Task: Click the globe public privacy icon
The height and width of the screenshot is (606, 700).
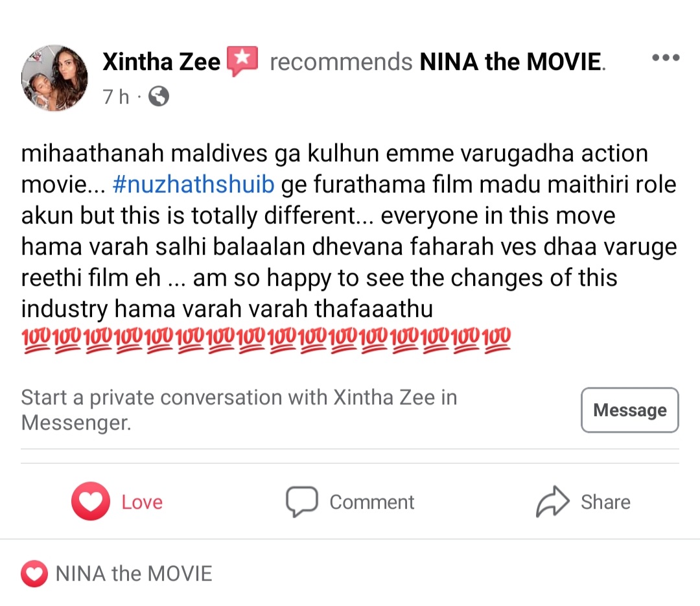Action: point(159,97)
